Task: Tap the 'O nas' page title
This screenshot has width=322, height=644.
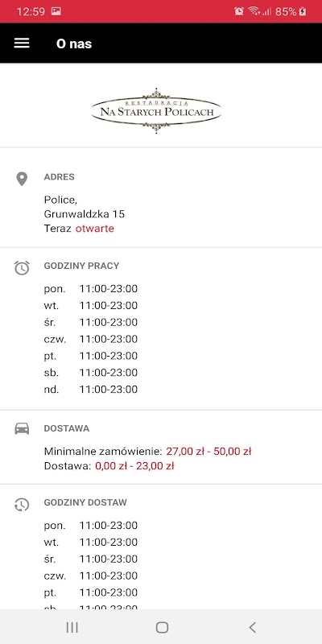Action: (x=74, y=44)
